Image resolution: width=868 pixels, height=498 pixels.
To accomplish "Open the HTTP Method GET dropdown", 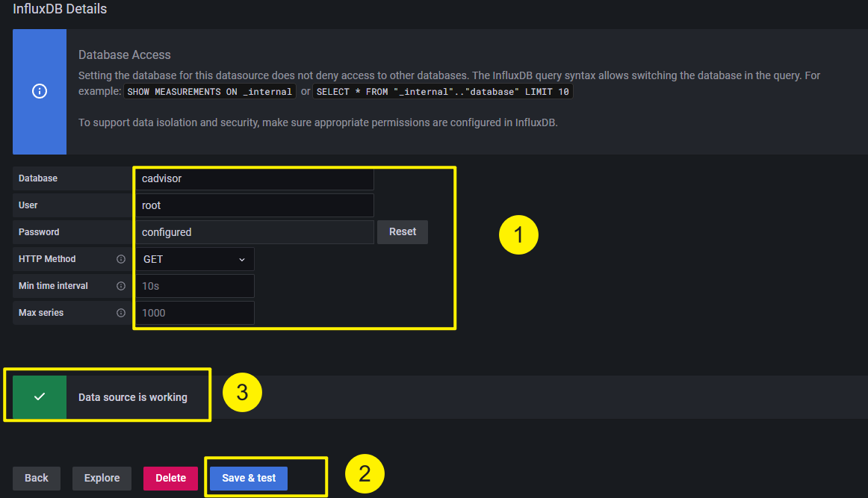I will tap(194, 259).
